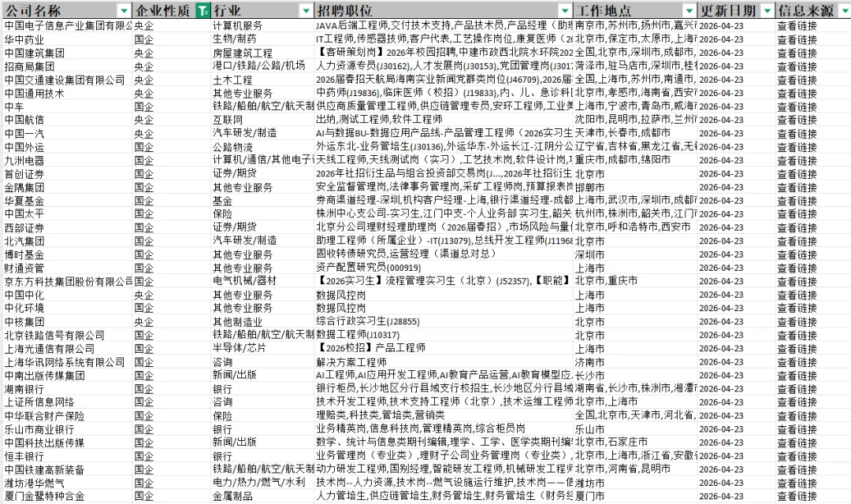Select company cell 中国交通建设集团有限公司
The image size is (851, 504).
(x=67, y=80)
